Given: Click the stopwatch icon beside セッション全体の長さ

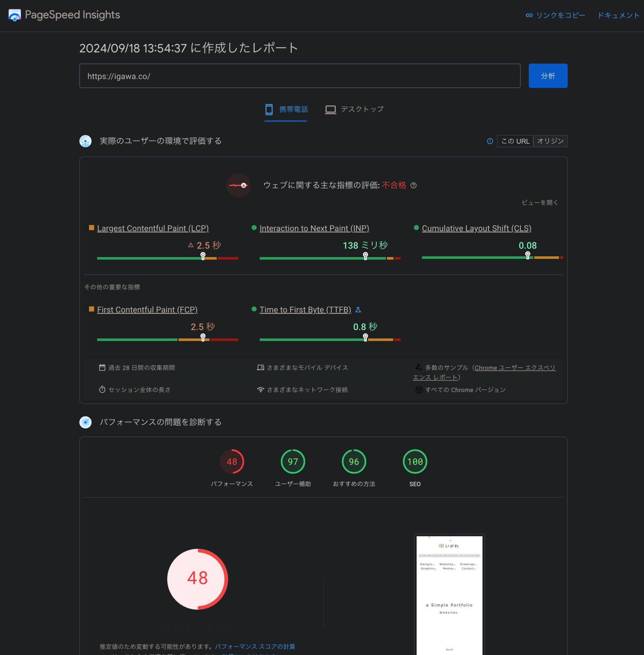Looking at the screenshot, I should click(102, 389).
